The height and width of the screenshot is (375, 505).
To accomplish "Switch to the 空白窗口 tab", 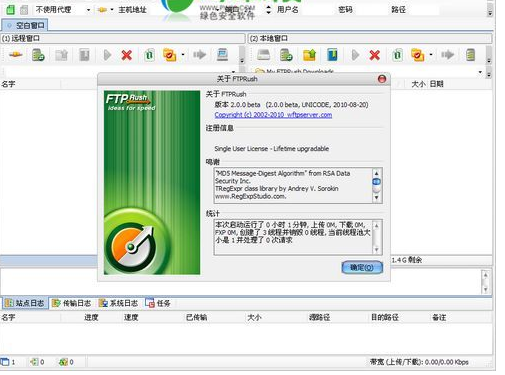I will tap(25, 25).
